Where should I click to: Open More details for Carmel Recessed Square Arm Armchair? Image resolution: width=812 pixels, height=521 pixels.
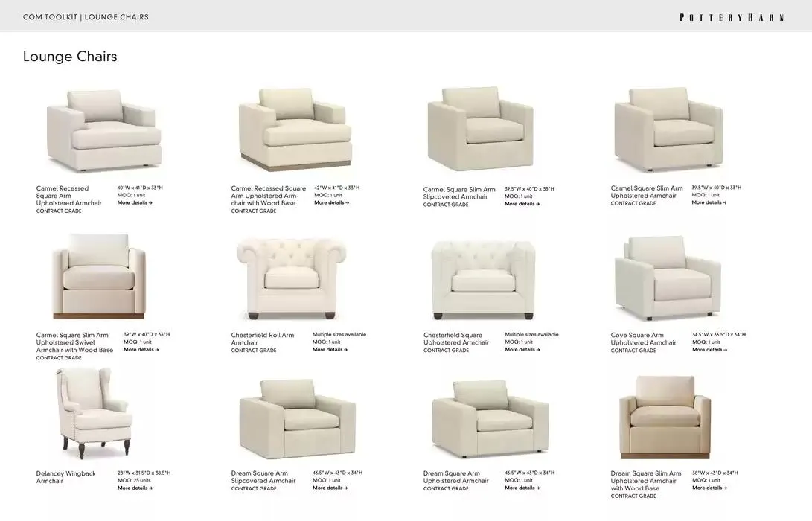click(135, 203)
